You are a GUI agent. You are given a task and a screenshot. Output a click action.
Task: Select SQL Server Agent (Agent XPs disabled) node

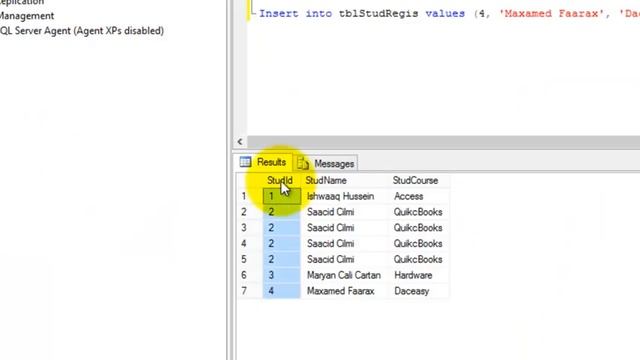tap(82, 31)
